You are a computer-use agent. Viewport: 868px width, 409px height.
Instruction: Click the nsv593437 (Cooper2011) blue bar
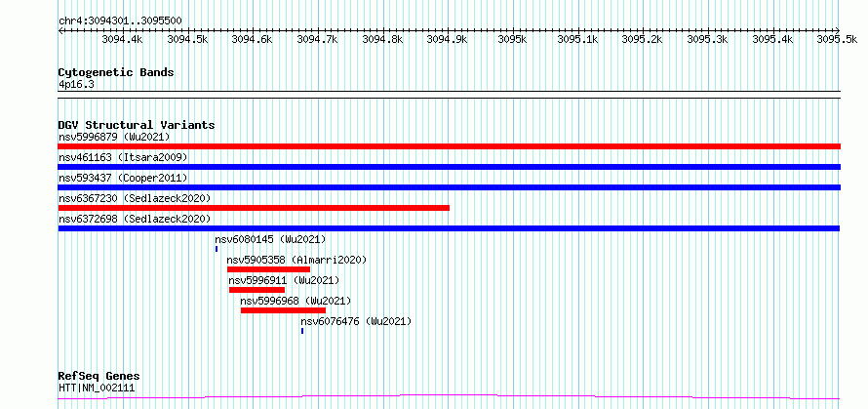pyautogui.click(x=449, y=187)
